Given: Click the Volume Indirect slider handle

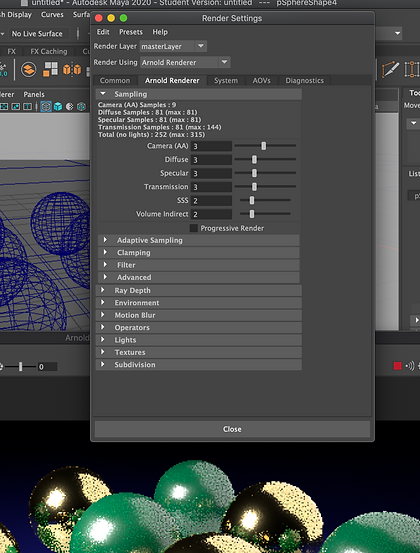Looking at the screenshot, I should tap(252, 214).
